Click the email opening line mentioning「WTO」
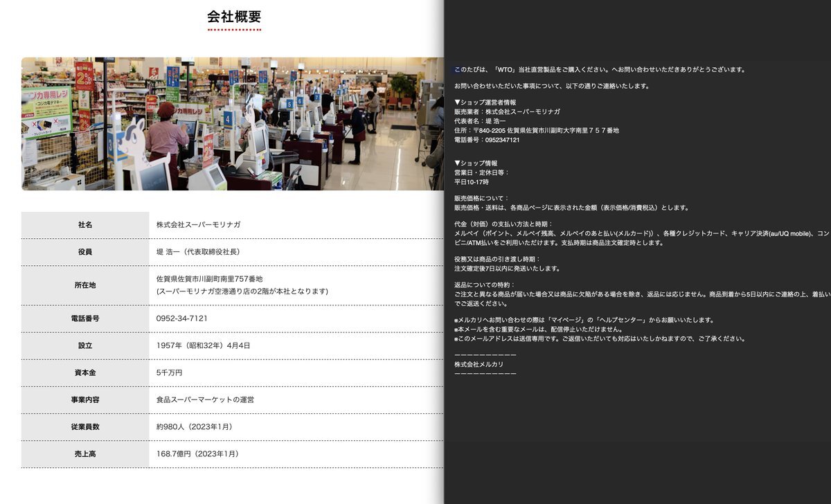This screenshot has width=831, height=504. click(600, 69)
